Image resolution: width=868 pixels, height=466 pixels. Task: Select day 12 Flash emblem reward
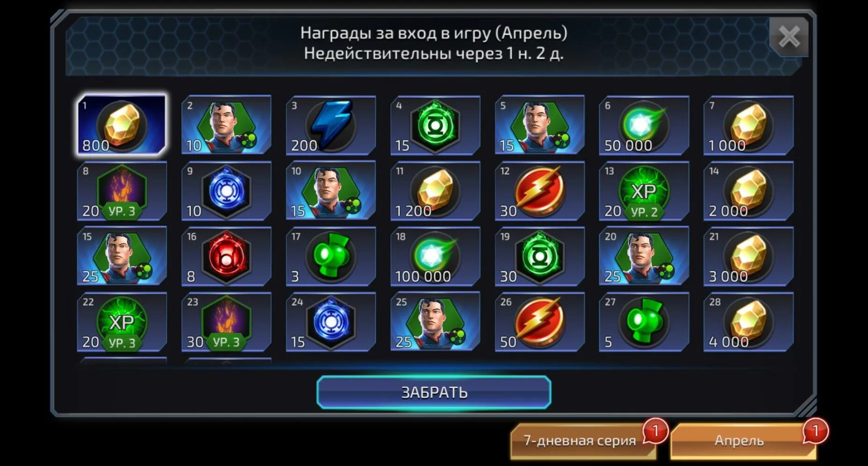point(540,191)
